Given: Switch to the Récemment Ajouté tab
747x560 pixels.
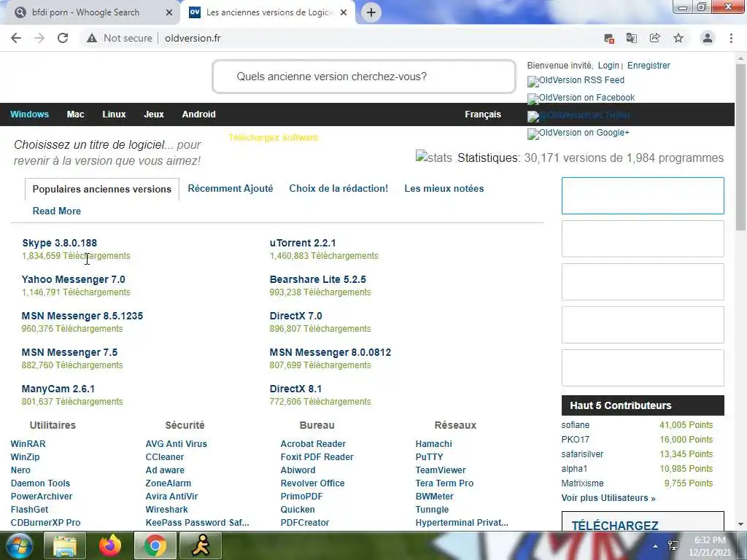Looking at the screenshot, I should pos(230,189).
